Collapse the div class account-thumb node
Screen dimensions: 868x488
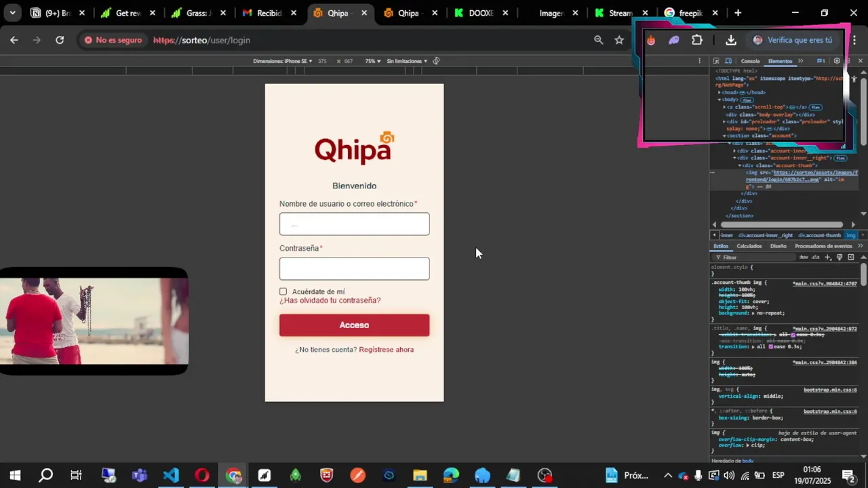coord(740,165)
